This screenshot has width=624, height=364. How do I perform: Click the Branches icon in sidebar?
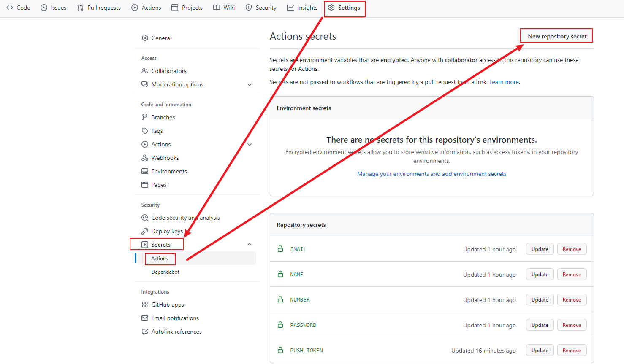145,117
